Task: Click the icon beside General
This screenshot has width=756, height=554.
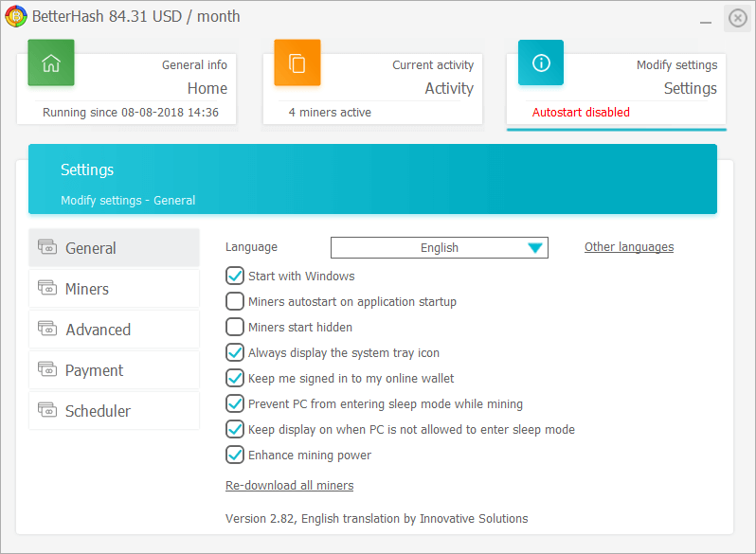Action: [47, 247]
